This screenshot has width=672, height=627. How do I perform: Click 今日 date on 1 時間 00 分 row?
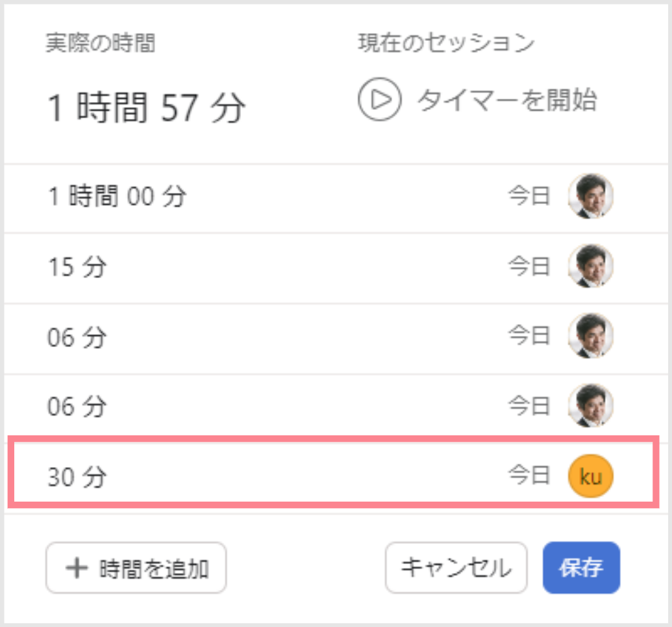[529, 196]
